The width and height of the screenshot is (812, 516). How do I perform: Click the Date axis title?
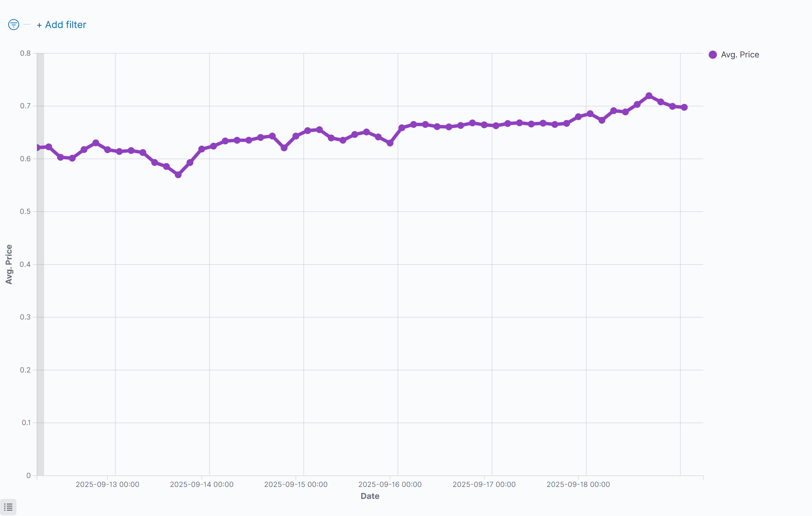pos(370,496)
